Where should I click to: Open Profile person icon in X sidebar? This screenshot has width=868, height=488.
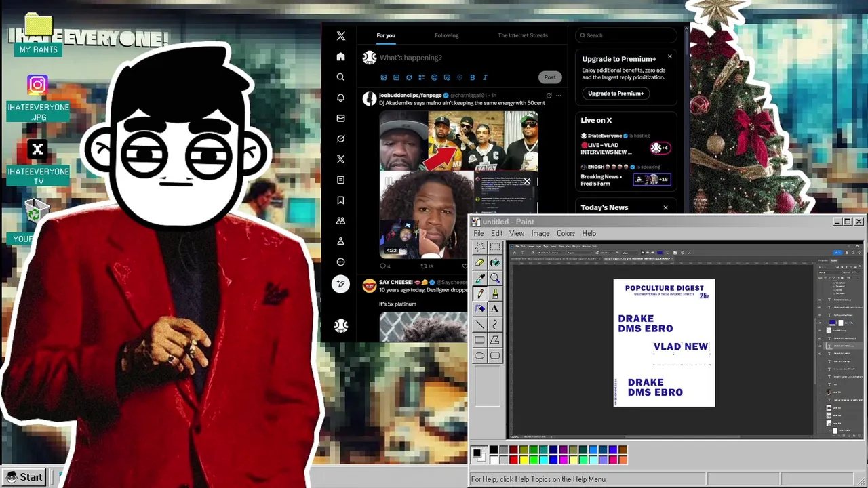click(x=340, y=241)
